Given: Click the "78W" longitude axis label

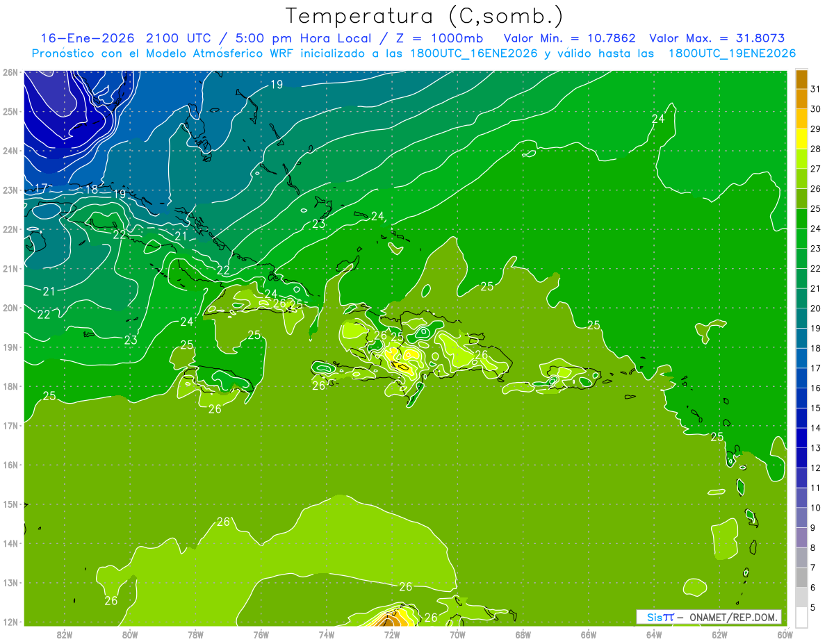Looking at the screenshot, I should coord(195,634).
